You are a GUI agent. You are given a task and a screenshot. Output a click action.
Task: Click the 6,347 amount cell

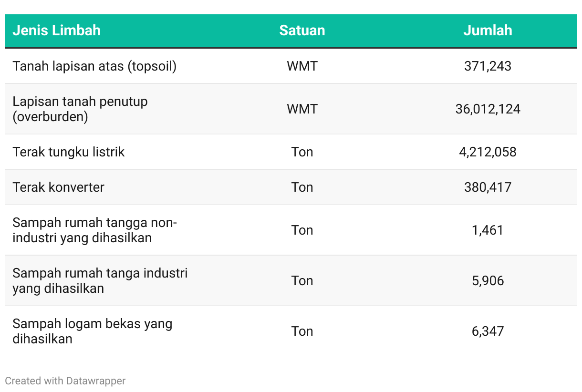(x=488, y=331)
